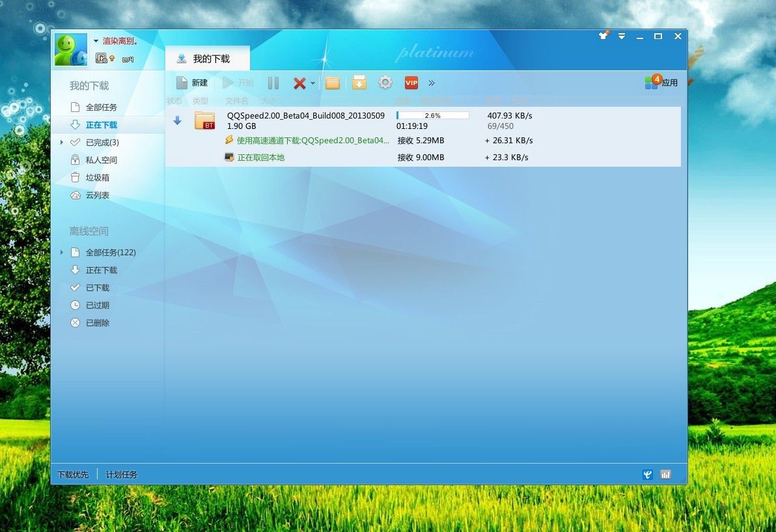Click the 2.6% download progress bar

[x=432, y=115]
